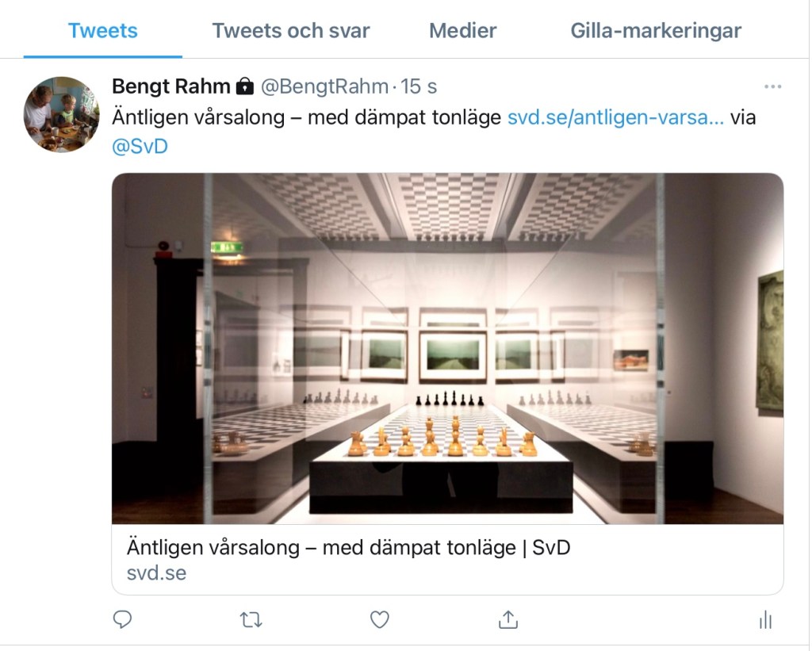Click svd.se domain in link card
Image resolution: width=812 pixels, height=651 pixels.
(156, 572)
